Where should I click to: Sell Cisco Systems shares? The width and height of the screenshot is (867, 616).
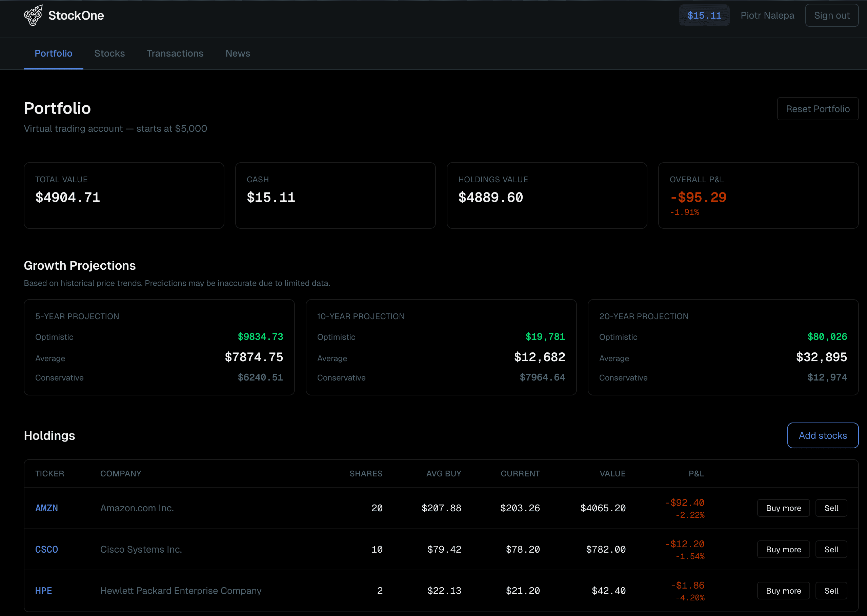(831, 549)
